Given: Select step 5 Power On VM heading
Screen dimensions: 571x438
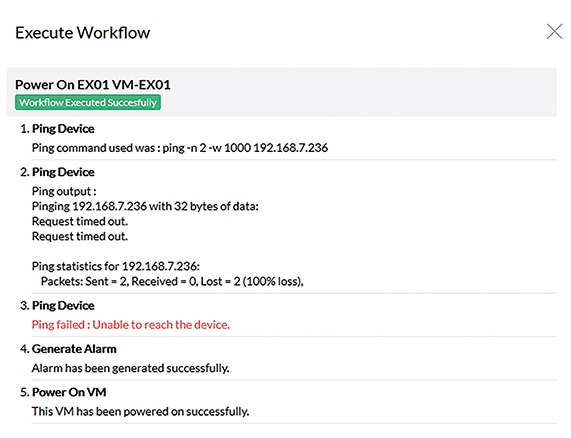Looking at the screenshot, I should coord(63,392).
